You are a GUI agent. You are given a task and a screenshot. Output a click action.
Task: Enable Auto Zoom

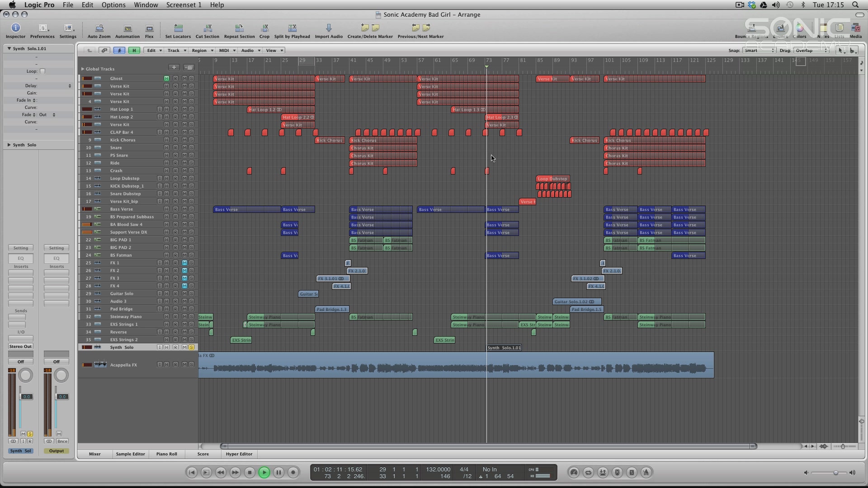click(x=99, y=31)
